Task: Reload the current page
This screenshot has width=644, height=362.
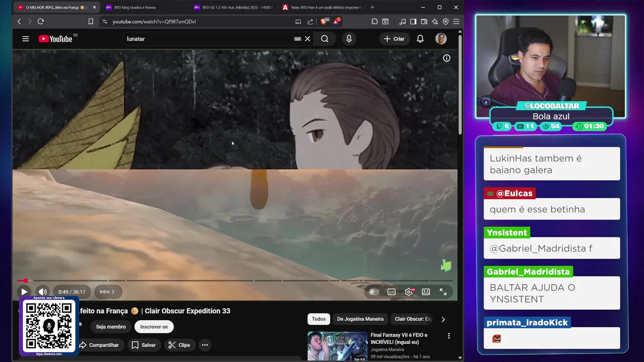Action: (x=41, y=22)
